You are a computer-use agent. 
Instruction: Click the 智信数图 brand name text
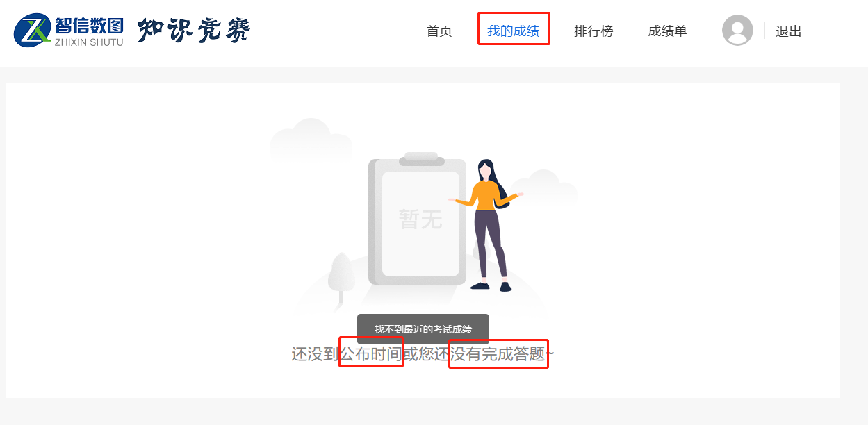point(89,26)
